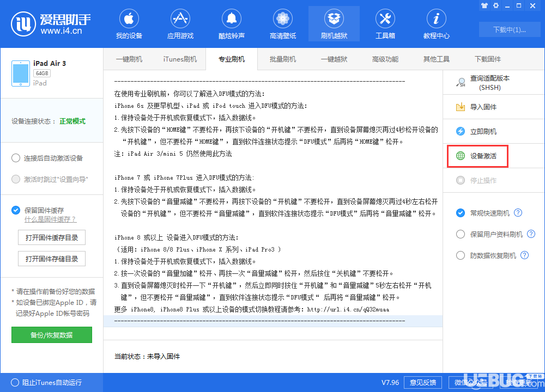
Task: Switch to 专业刷机 tab
Action: [x=232, y=59]
